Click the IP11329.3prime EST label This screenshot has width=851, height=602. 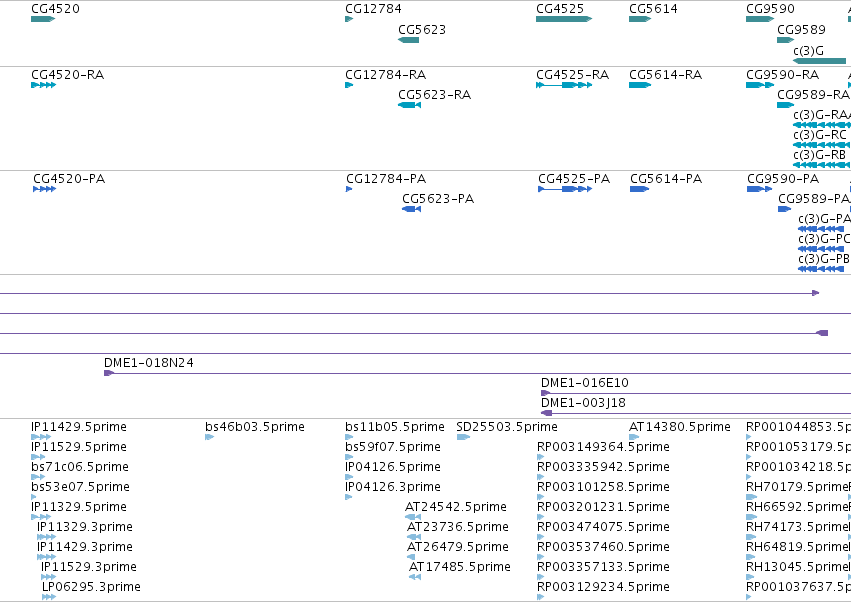point(85,527)
